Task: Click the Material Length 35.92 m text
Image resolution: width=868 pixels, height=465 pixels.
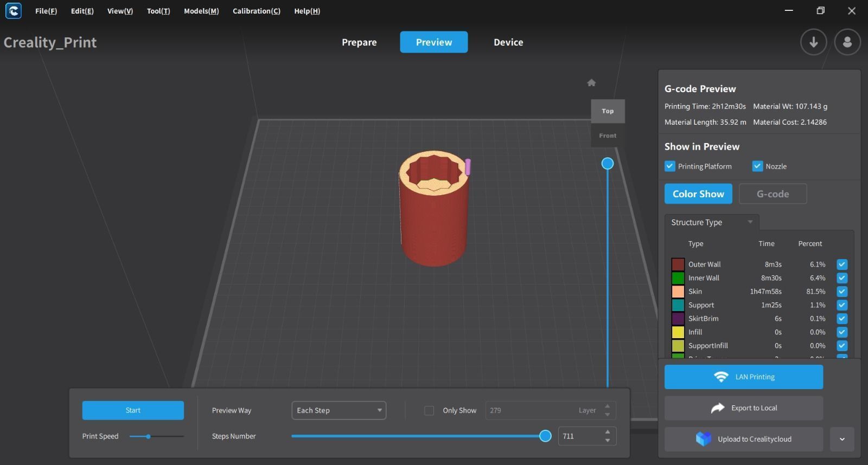Action: (x=705, y=122)
